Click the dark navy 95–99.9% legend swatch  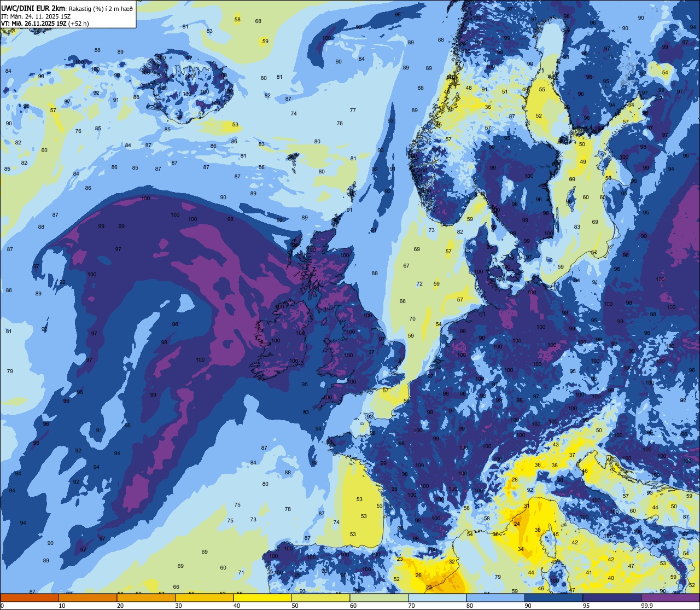[611, 597]
